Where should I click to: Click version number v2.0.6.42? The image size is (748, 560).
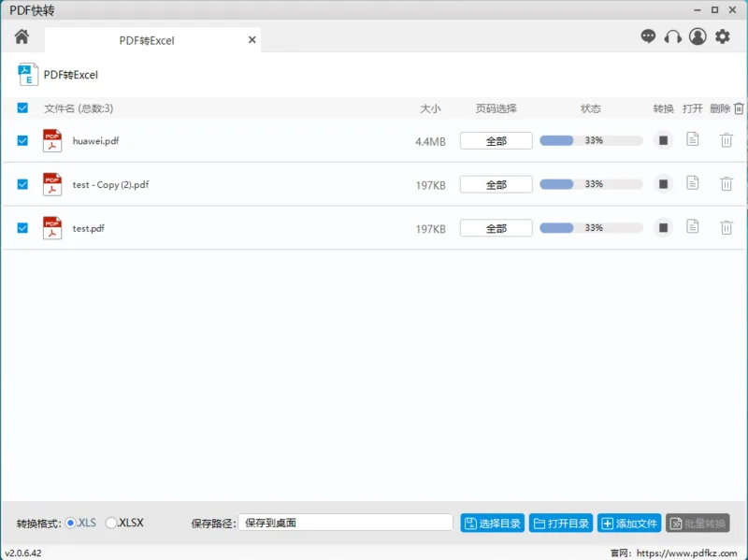[x=23, y=553]
